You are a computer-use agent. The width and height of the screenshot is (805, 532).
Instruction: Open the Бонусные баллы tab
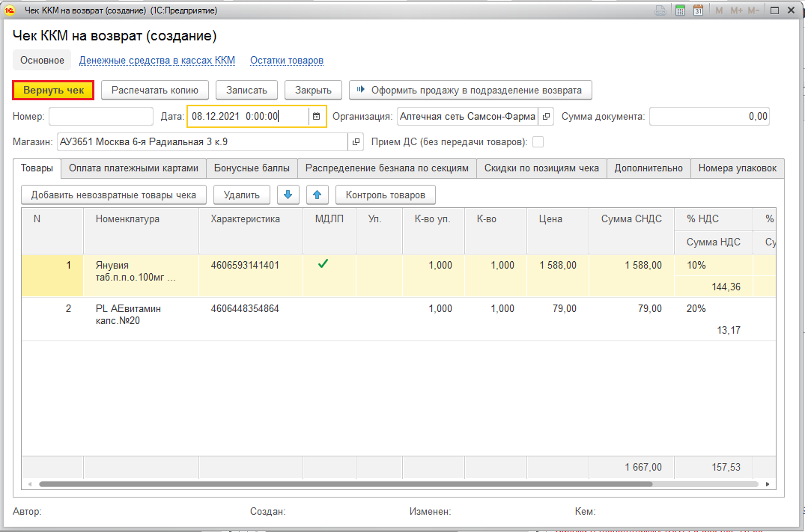point(251,168)
